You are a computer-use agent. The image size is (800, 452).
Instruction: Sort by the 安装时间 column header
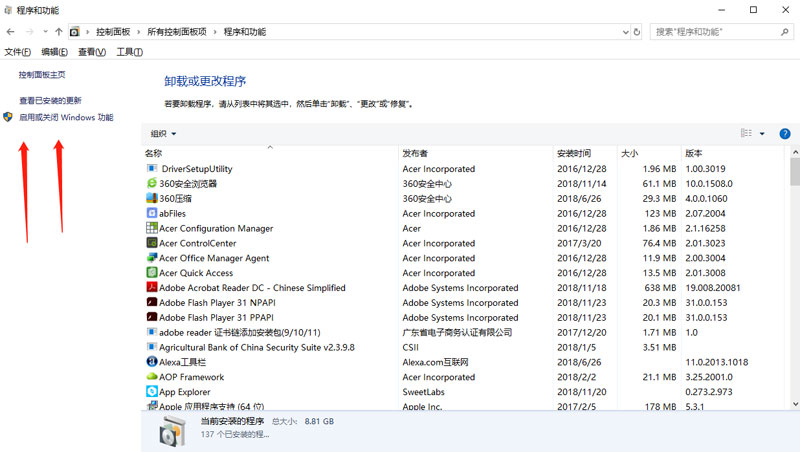(585, 153)
